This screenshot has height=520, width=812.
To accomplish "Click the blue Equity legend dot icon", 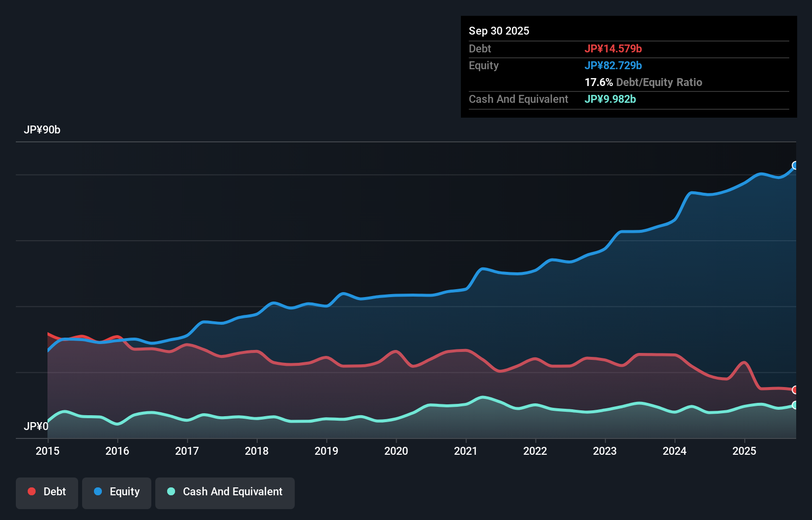I will coord(97,491).
